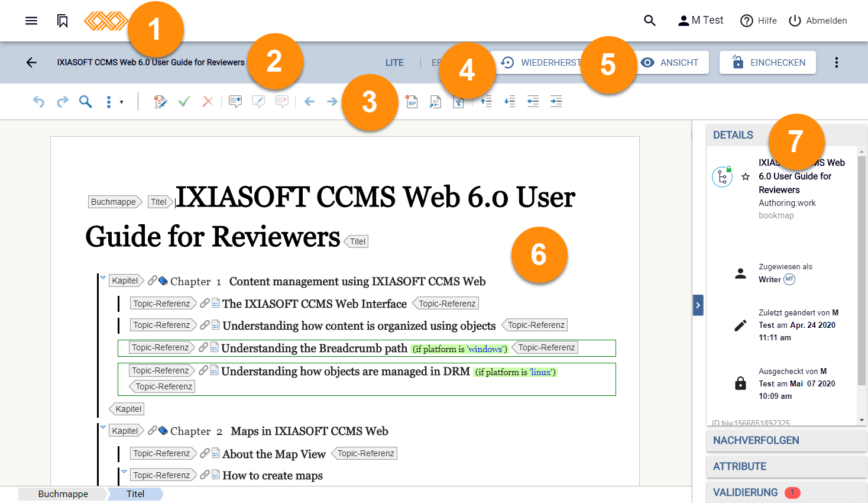Add a new comment
Screen dimensions: 868x503
pyautogui.click(x=235, y=102)
